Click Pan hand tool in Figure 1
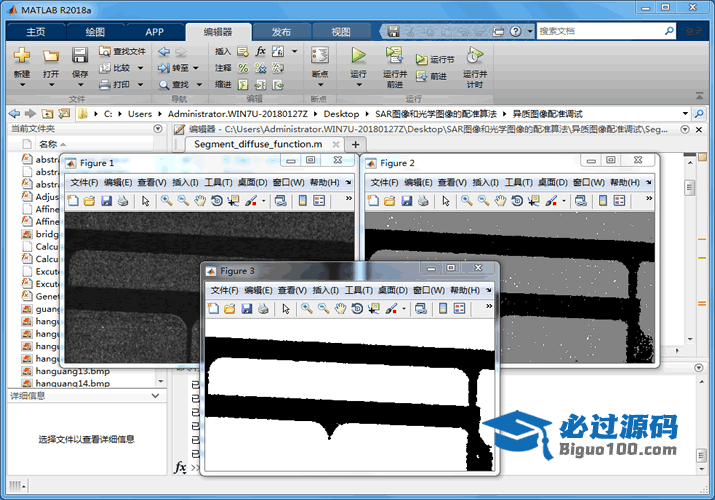This screenshot has height=500, width=715. [200, 201]
